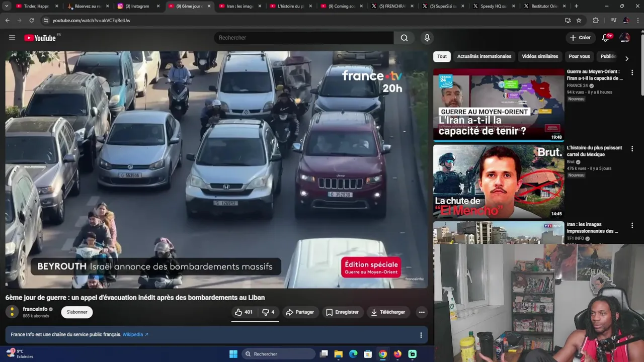
Task: Launch Microsoft Edge from taskbar
Action: point(353,354)
